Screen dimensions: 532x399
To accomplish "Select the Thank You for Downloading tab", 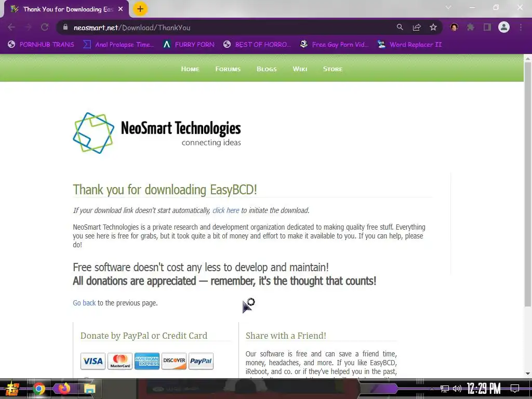I will point(66,9).
